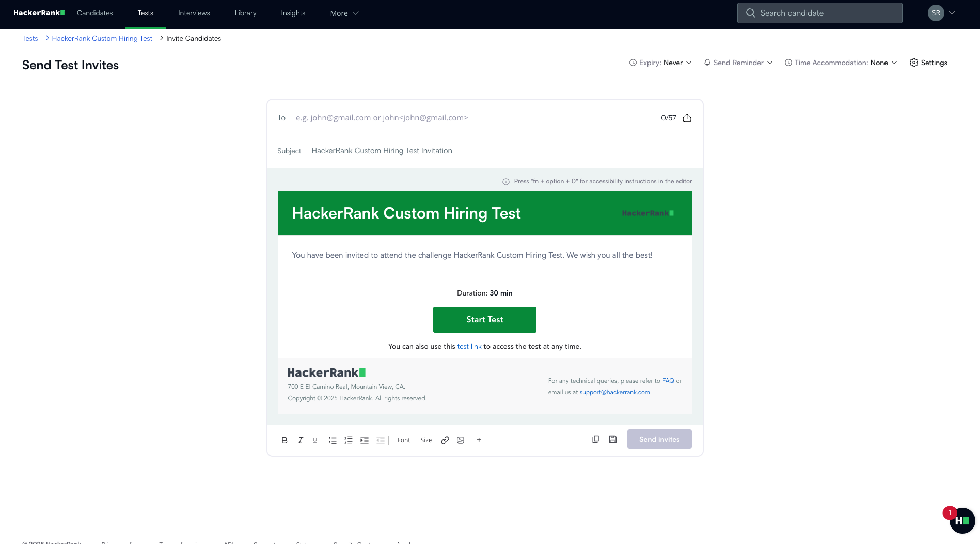Open the Library tab
This screenshot has width=980, height=544.
point(246,13)
